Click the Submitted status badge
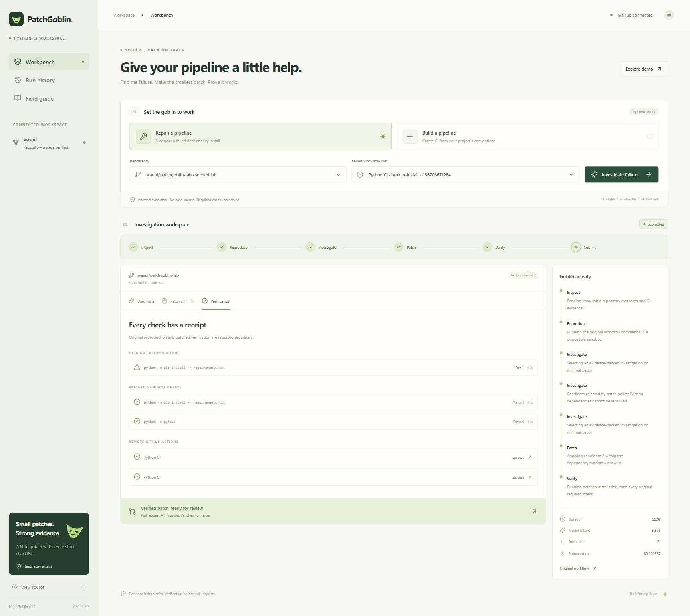The height and width of the screenshot is (616, 690). click(654, 224)
